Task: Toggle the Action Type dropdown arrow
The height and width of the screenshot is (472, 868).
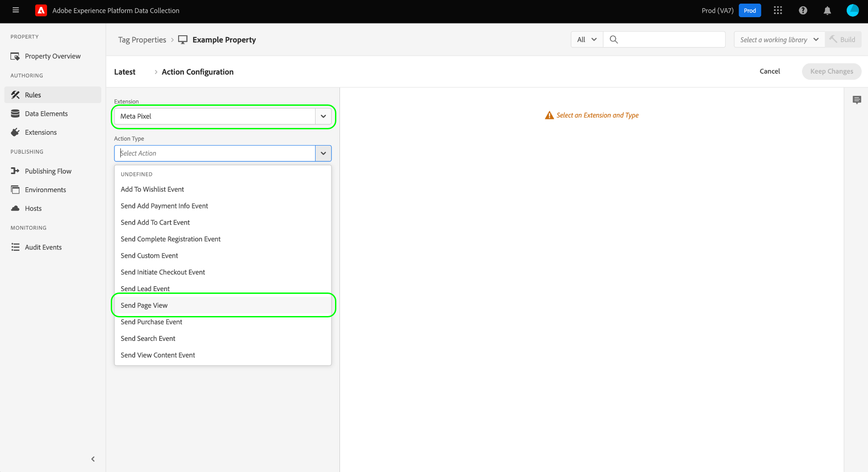Action: tap(323, 153)
